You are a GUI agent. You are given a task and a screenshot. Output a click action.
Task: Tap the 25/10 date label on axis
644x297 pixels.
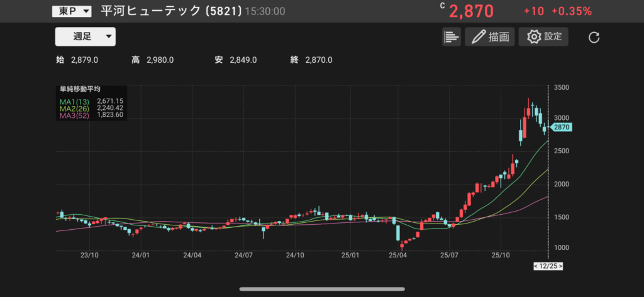click(x=501, y=256)
